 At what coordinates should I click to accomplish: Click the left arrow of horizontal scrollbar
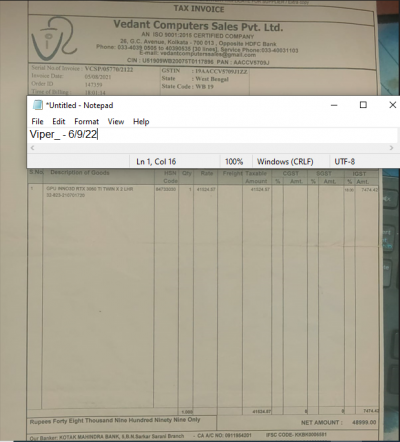click(32, 148)
